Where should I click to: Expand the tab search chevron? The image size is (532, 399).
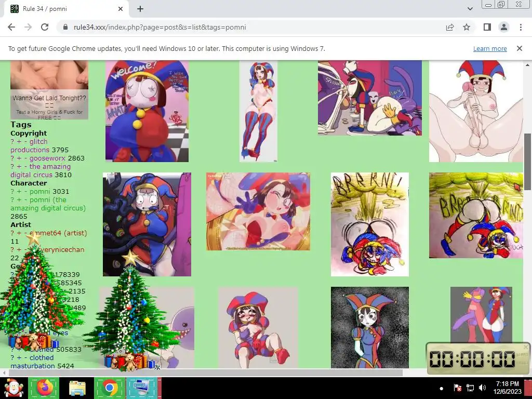[470, 9]
